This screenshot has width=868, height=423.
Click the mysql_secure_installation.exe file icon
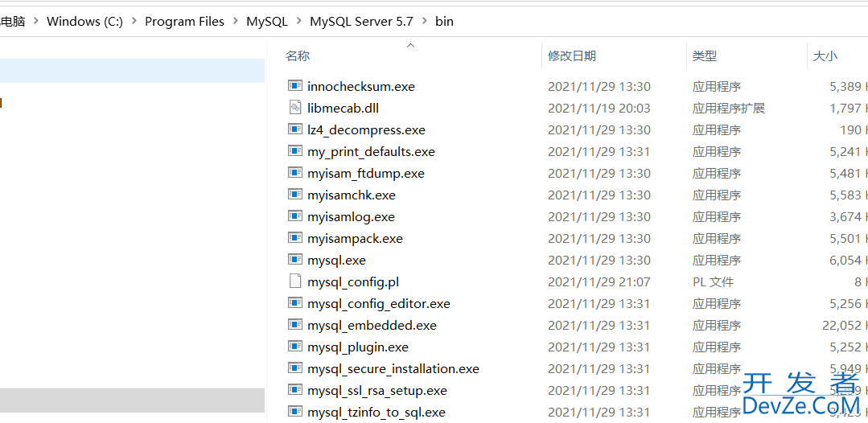(x=295, y=368)
